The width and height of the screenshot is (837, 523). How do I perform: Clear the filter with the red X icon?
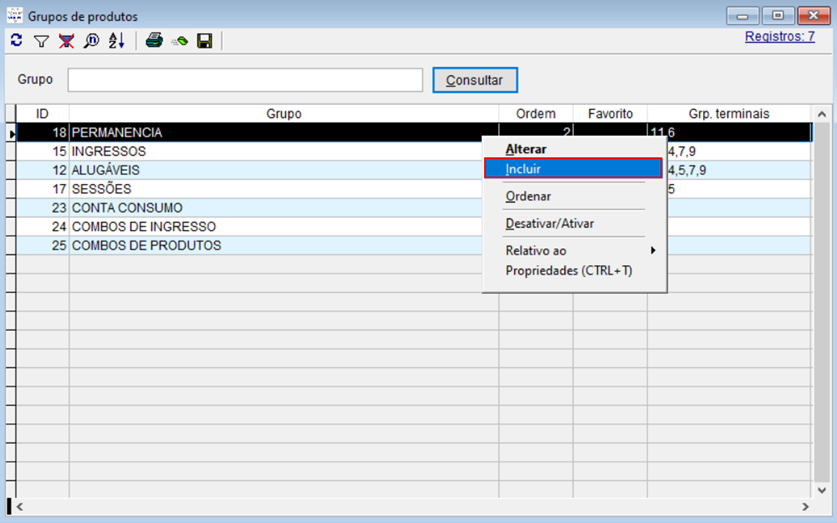click(66, 41)
